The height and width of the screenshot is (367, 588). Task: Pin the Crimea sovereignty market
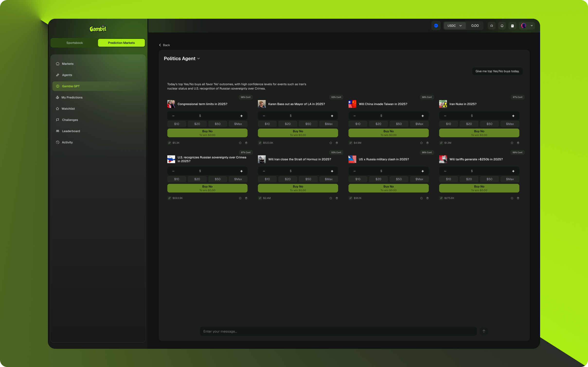point(169,198)
